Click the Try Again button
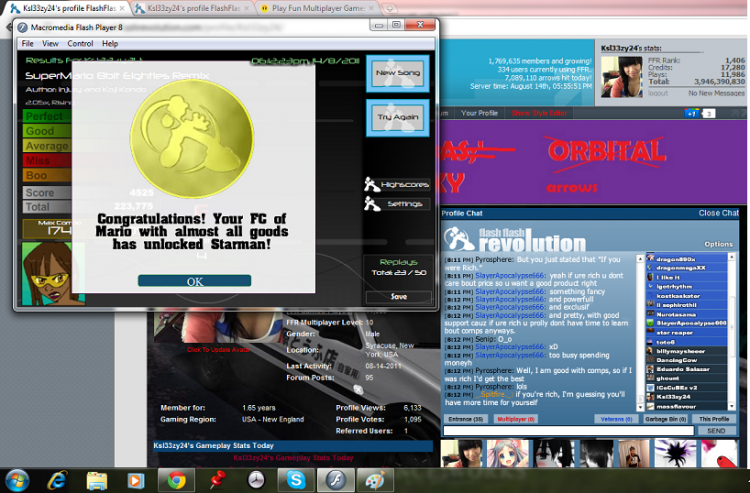 pos(397,118)
